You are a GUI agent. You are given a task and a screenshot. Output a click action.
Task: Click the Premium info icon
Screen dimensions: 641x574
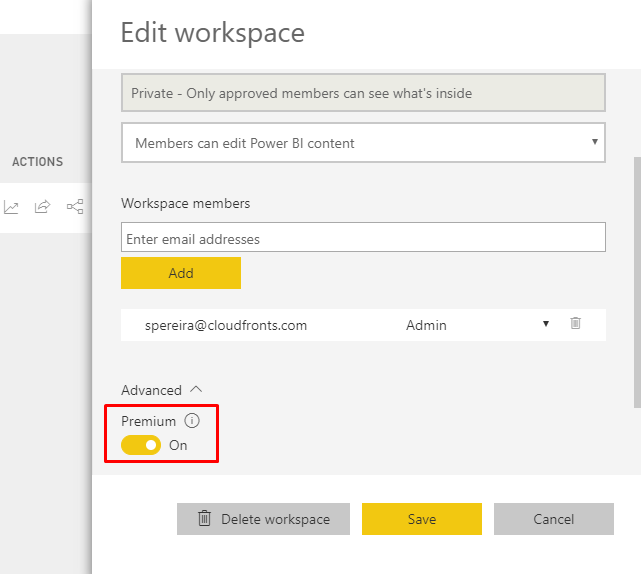192,421
